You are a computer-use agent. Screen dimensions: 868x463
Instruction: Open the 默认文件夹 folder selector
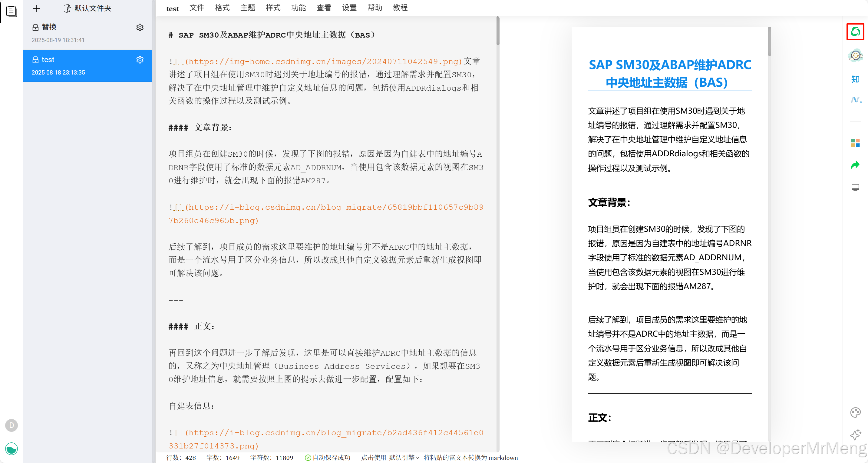[x=87, y=8]
